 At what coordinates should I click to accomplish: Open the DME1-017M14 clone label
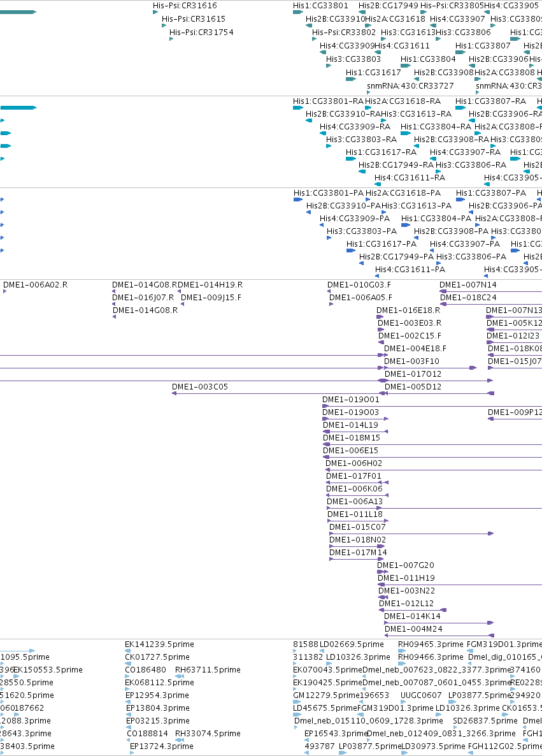pos(358,553)
